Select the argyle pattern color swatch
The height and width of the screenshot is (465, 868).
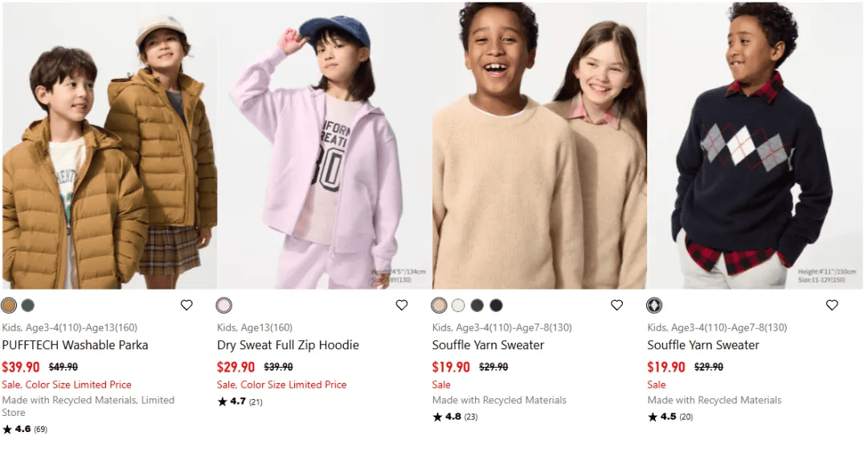click(654, 306)
